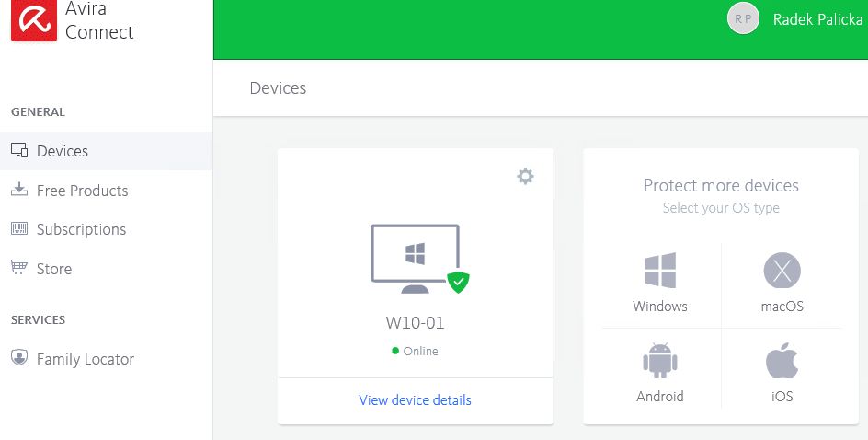Viewport: 868px width, 440px height.
Task: Open W10-01 device settings gear
Action: click(x=525, y=176)
